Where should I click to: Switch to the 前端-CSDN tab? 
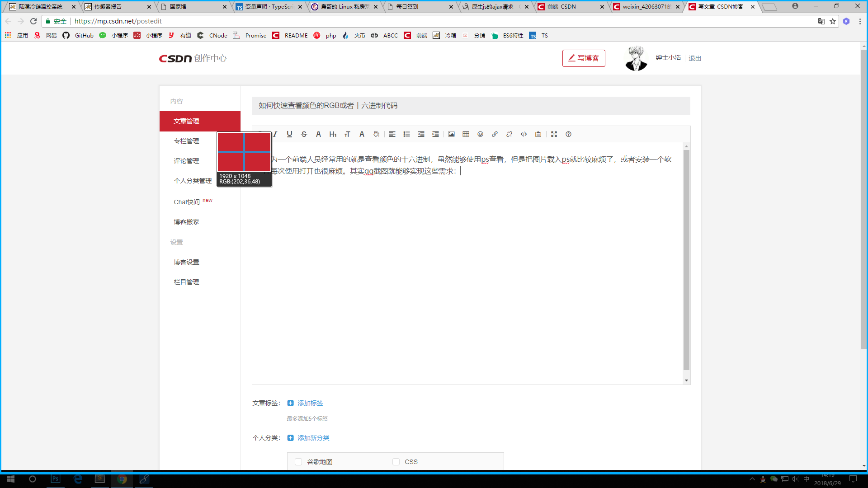(x=571, y=7)
